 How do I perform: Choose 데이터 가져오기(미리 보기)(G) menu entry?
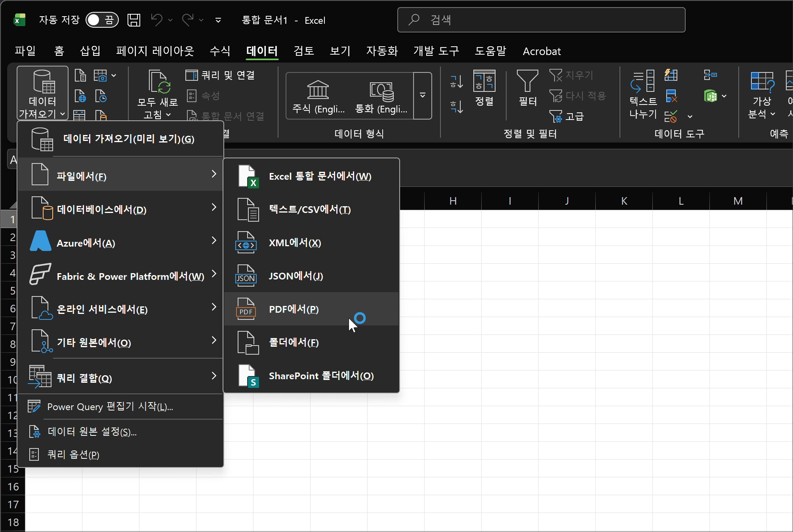point(120,139)
